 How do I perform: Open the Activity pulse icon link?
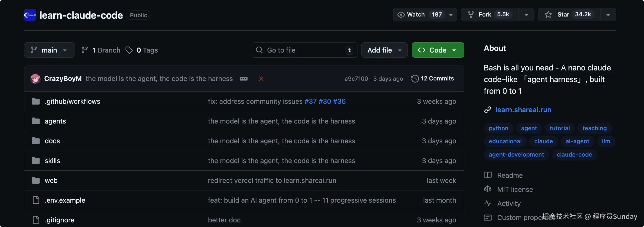pyautogui.click(x=488, y=203)
